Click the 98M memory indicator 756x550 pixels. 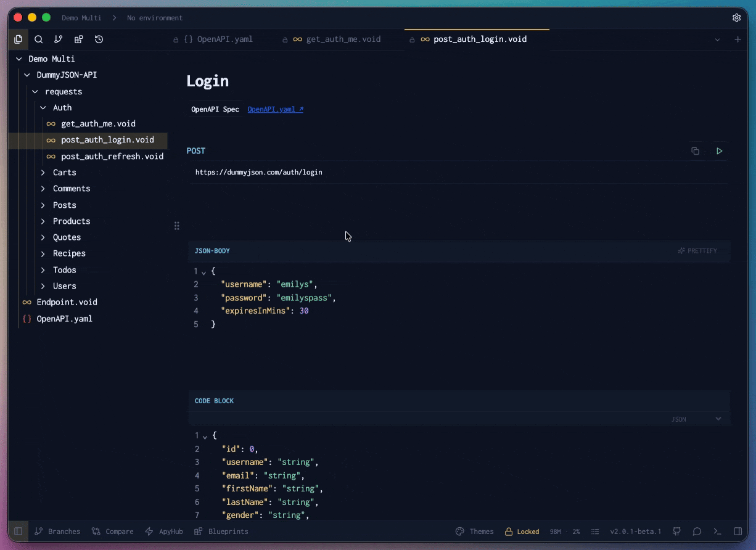555,532
